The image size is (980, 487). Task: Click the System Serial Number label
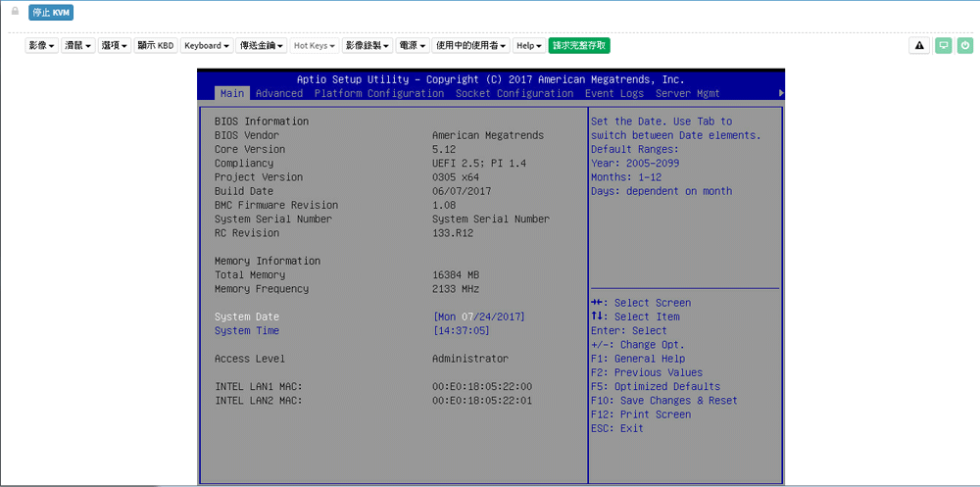pos(273,219)
